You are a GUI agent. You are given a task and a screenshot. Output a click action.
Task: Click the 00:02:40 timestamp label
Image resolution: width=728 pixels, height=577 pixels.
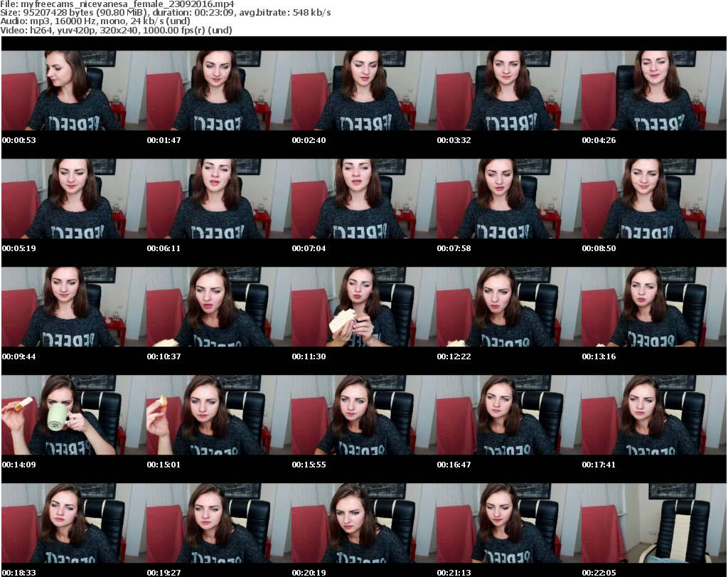click(309, 140)
